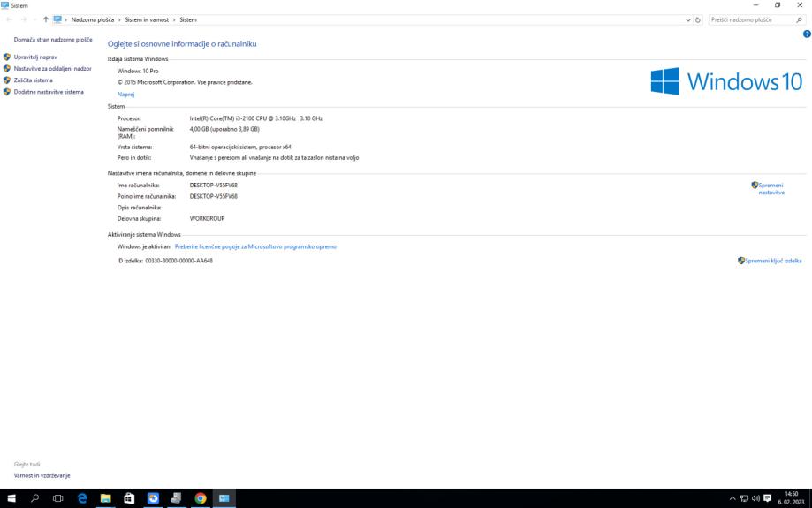Select the WORKGROUP value text
The height and width of the screenshot is (508, 812).
pos(207,218)
